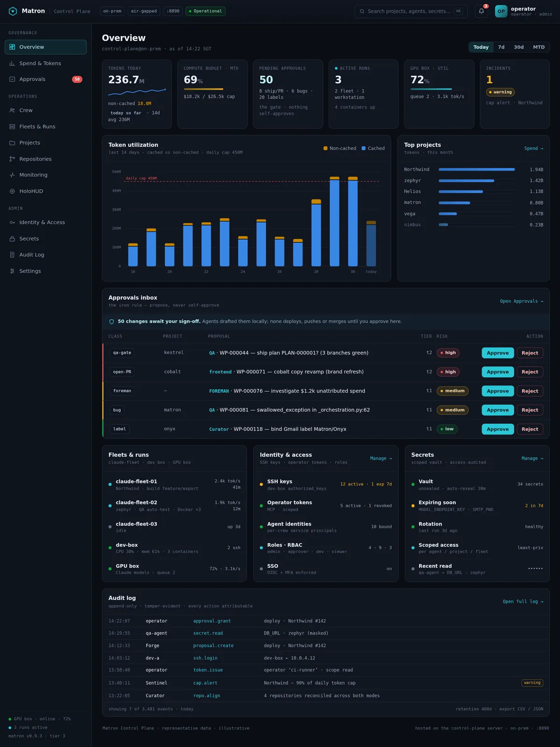
Task: Switch range to Today
Action: click(x=481, y=47)
